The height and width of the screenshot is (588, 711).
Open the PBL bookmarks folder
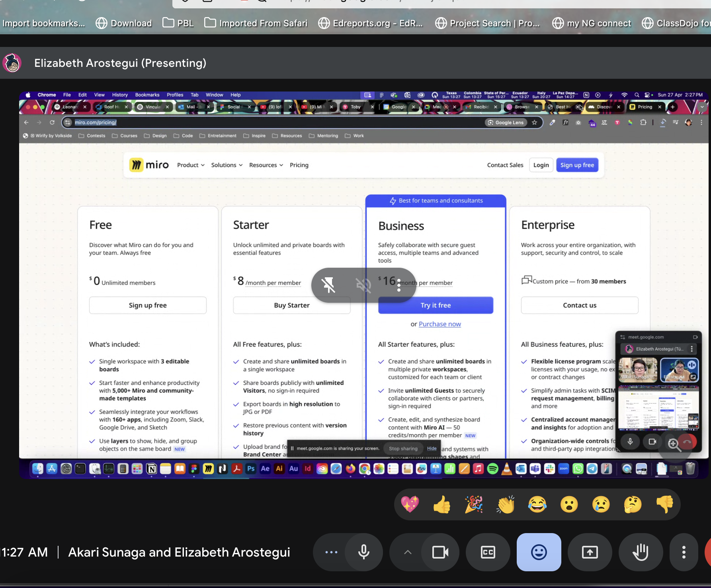click(178, 23)
